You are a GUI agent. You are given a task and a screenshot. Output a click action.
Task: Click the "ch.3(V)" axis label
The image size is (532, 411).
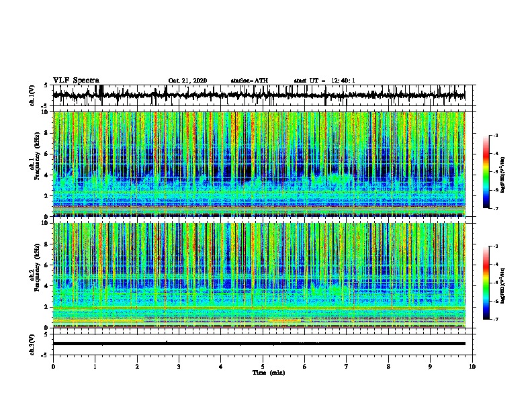coord(32,345)
